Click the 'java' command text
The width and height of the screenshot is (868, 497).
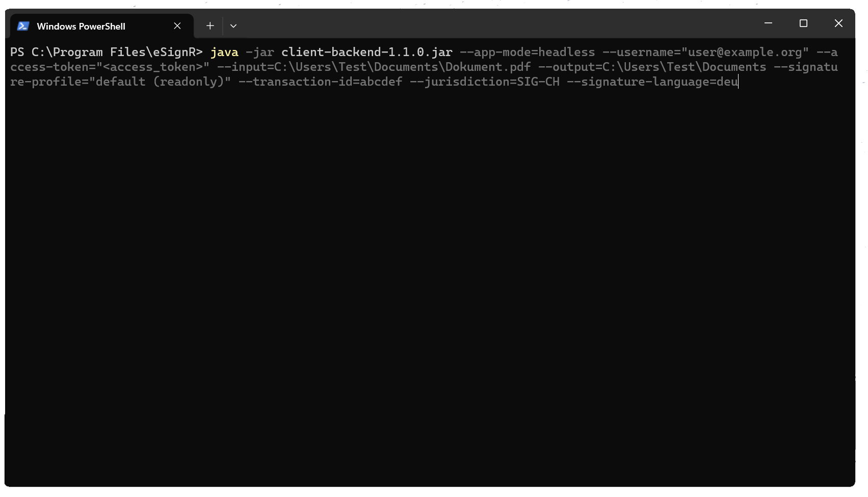pos(224,52)
